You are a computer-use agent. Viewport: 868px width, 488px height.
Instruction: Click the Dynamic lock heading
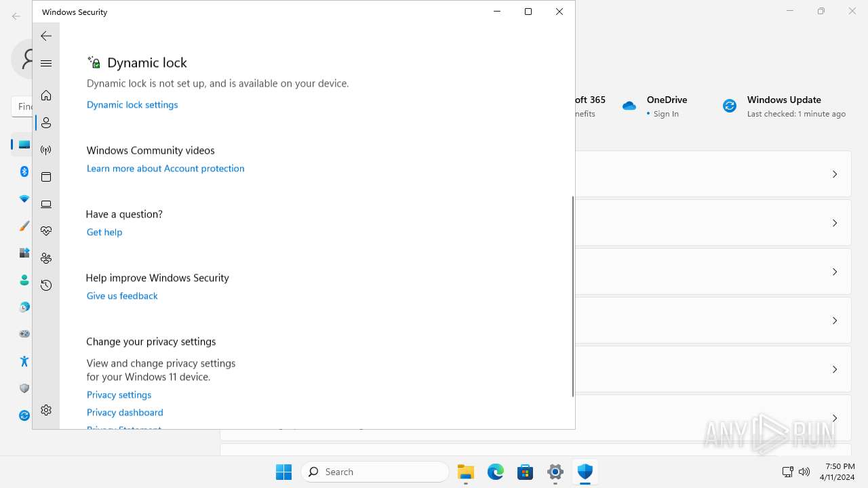click(147, 62)
